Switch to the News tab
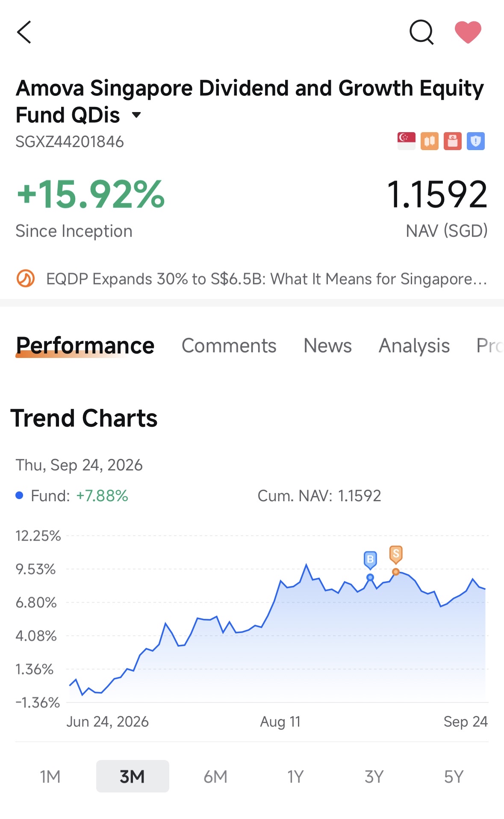 327,346
